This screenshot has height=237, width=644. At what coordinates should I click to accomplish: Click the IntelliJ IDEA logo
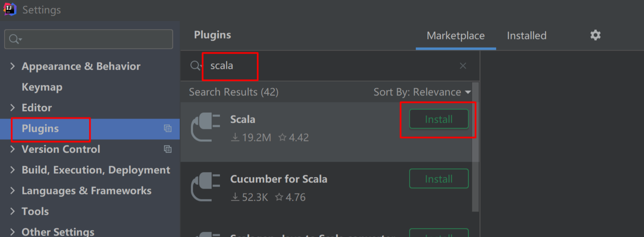coord(9,9)
